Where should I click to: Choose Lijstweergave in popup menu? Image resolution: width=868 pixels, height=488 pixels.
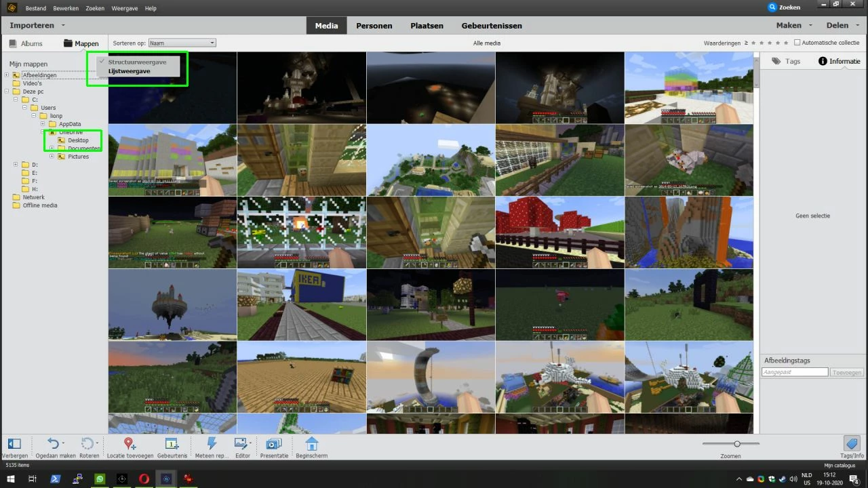pos(129,71)
